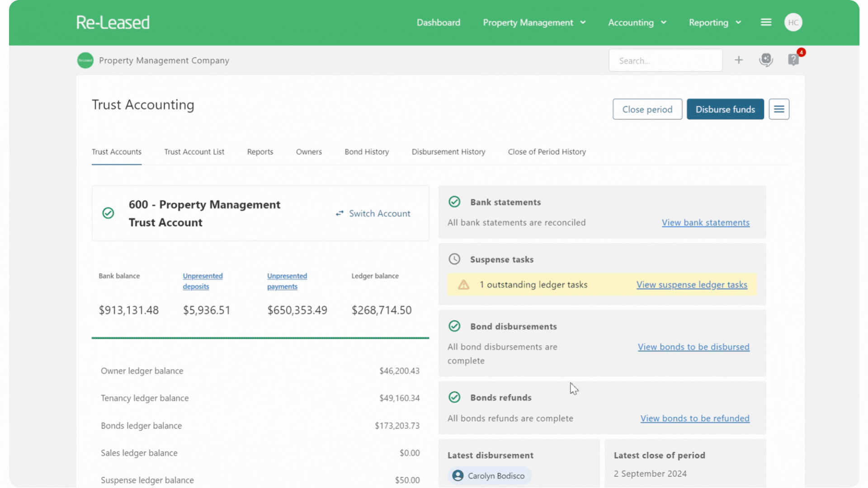Click the menu icon next to Disburse funds
Image resolution: width=868 pixels, height=488 pixels.
779,109
